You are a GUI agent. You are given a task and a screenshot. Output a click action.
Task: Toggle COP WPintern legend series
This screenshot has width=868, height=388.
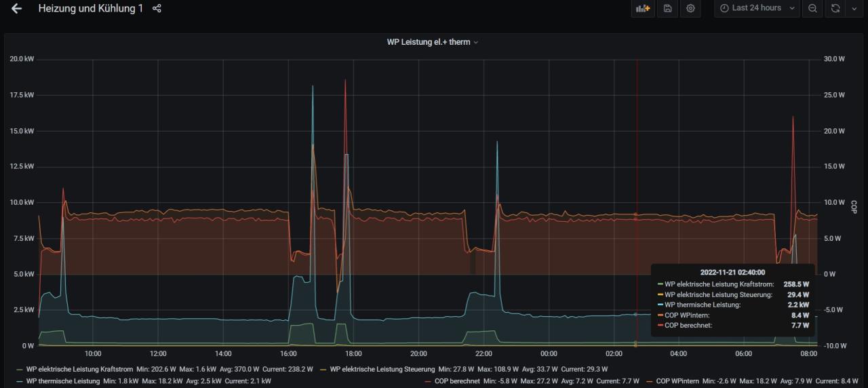click(677, 381)
